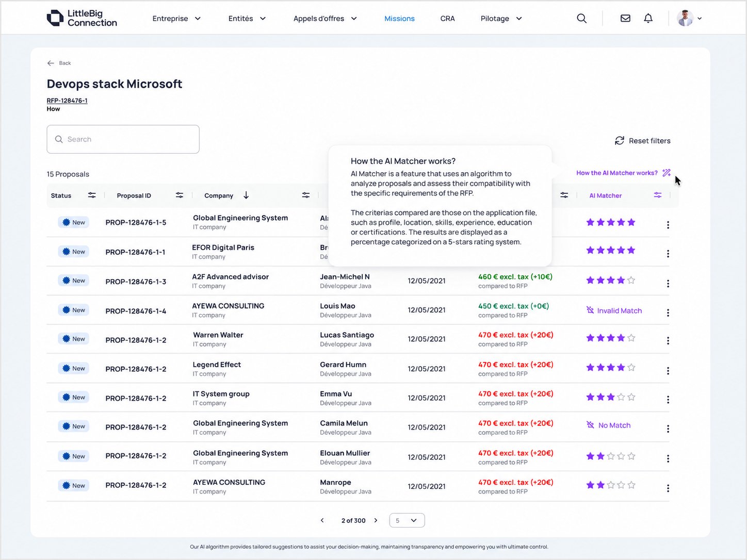This screenshot has height=560, width=747.
Task: Open the filter icon left of AI Matcher
Action: [564, 195]
